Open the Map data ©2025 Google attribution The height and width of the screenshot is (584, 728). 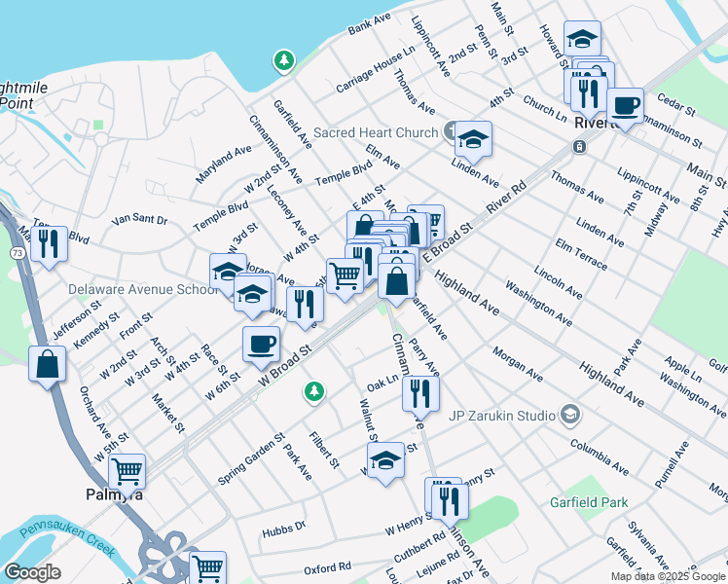667,576
